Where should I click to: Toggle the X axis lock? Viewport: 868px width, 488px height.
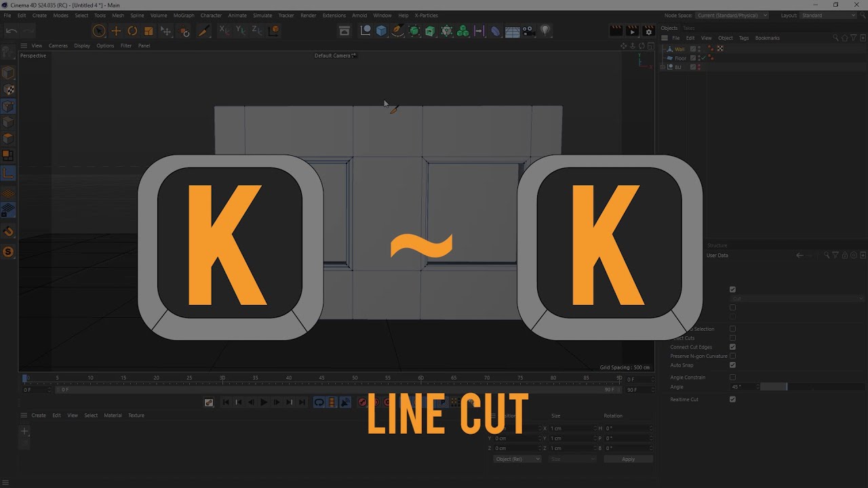pyautogui.click(x=224, y=30)
